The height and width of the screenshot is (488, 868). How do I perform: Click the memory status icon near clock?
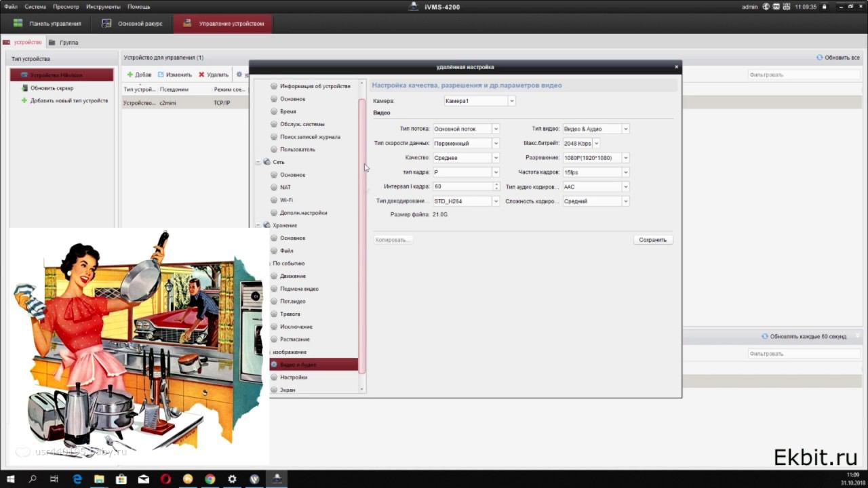coord(786,7)
